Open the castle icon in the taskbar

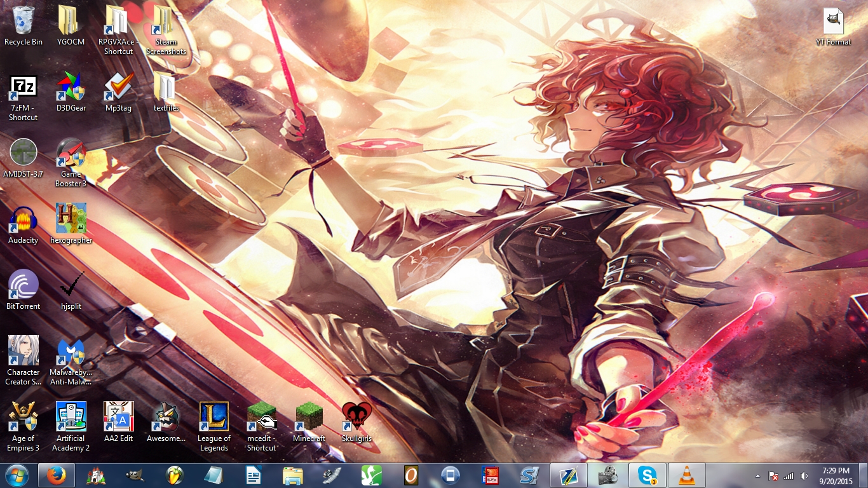pos(96,475)
